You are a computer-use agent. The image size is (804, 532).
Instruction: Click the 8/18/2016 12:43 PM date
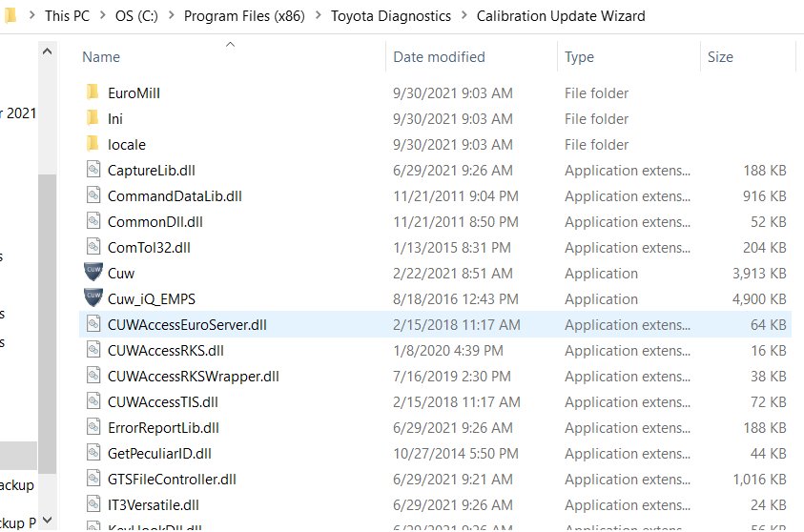455,298
